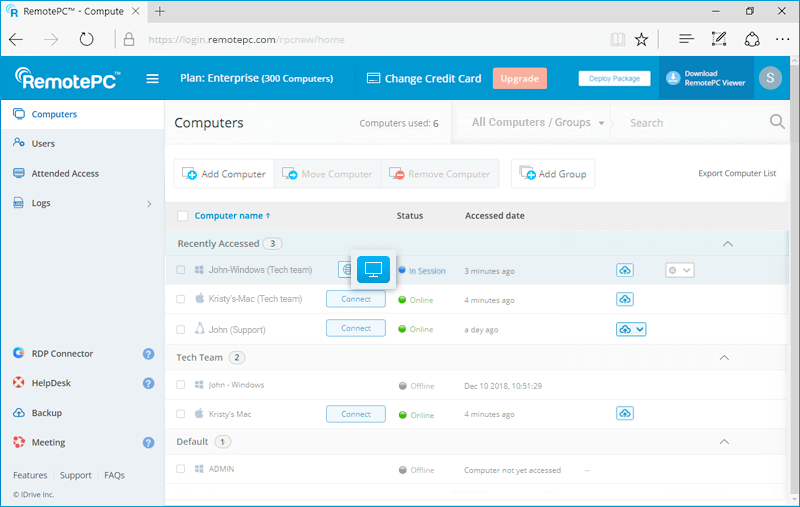This screenshot has height=507, width=800.
Task: Click Deploy Package button
Action: coord(614,79)
